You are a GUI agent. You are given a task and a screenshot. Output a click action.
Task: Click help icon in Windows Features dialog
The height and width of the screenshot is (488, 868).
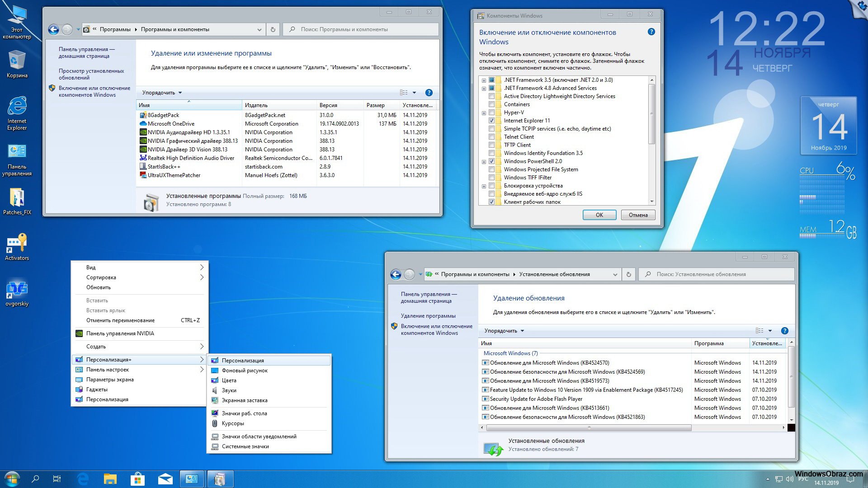point(651,32)
